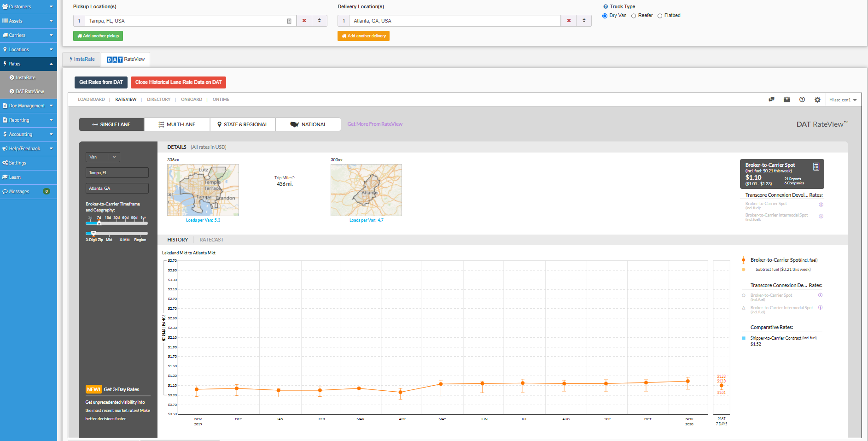
Task: Click the reorder arrows for Atlanta delivery
Action: (584, 21)
